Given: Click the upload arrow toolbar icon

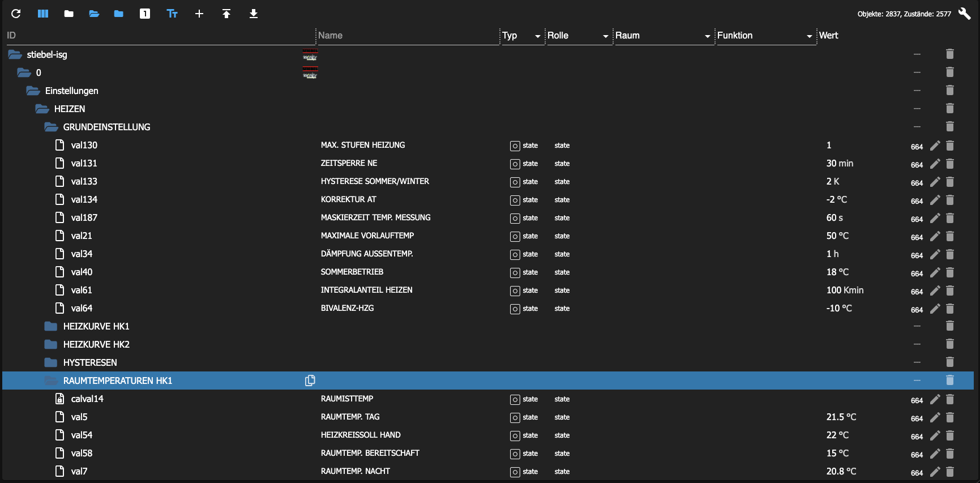Looking at the screenshot, I should (226, 14).
